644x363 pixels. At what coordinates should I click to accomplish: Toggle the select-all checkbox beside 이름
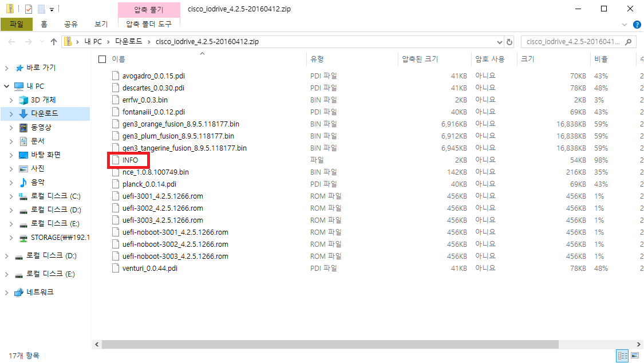pyautogui.click(x=102, y=59)
